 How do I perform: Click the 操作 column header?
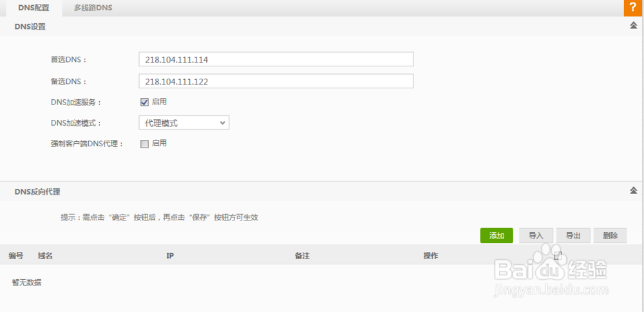point(431,256)
